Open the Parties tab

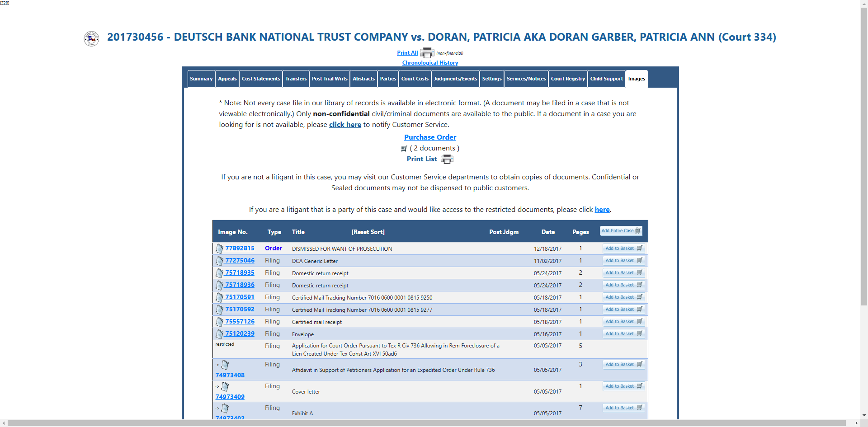pos(388,79)
